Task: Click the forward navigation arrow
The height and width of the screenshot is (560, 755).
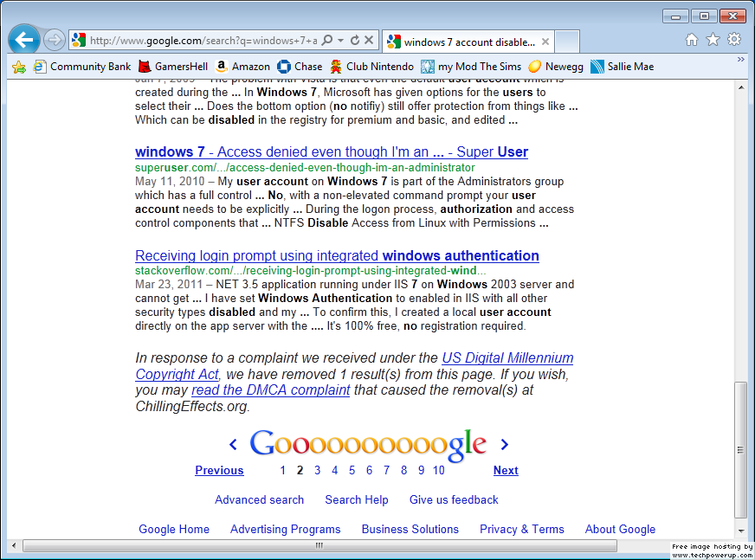Action: [x=54, y=40]
